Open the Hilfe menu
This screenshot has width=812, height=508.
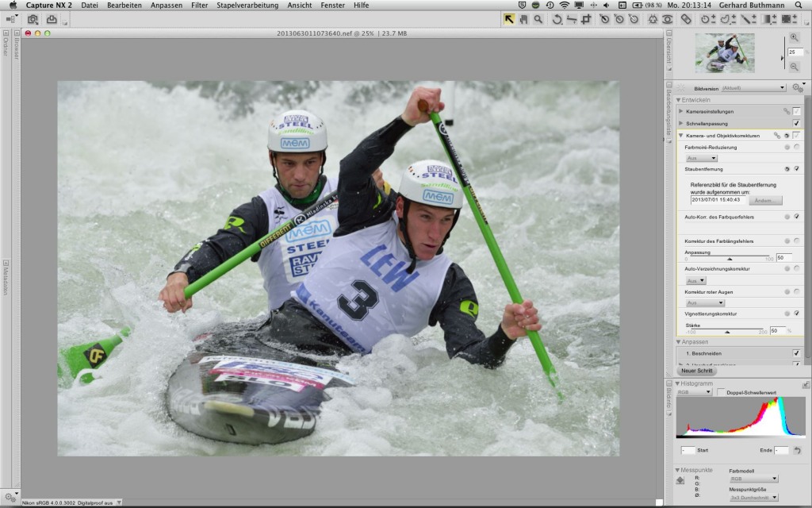(361, 6)
